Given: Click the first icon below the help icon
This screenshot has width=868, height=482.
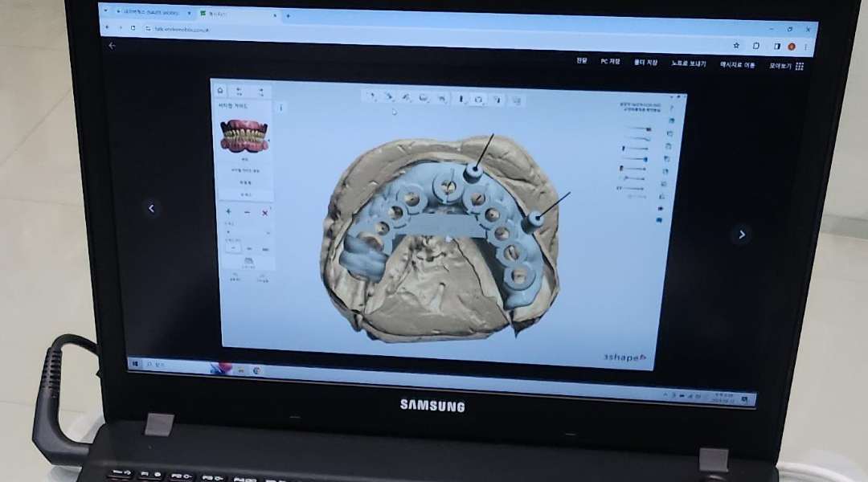Looking at the screenshot, I should 671,120.
